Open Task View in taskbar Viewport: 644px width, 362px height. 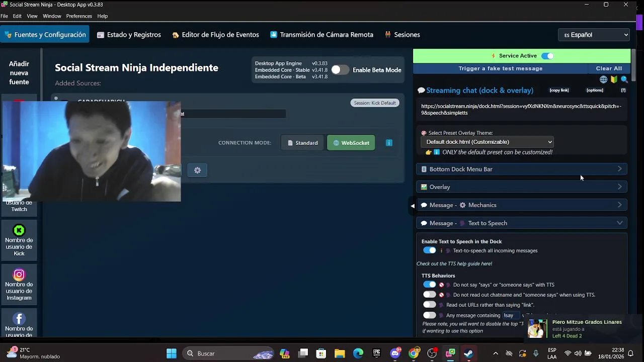(x=303, y=353)
